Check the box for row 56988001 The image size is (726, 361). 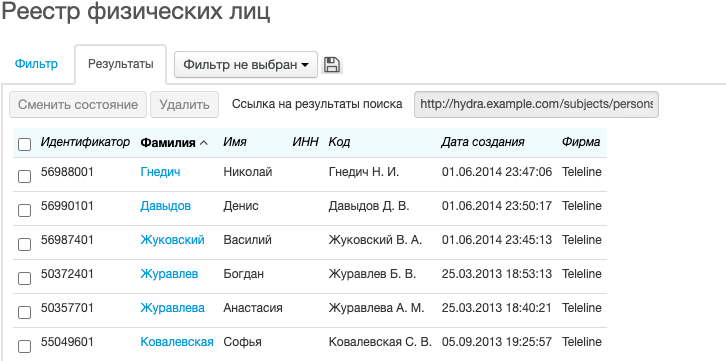[x=24, y=176]
